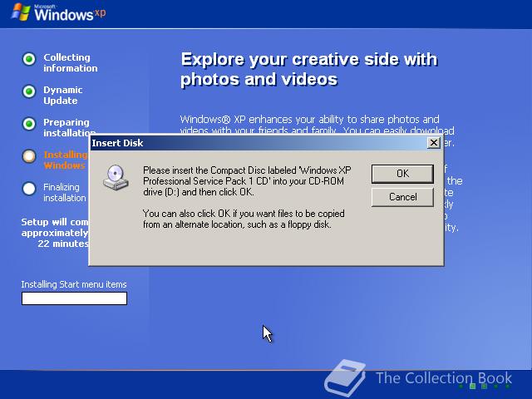Click the CD-ROM drive icon in dialog

coord(116,177)
